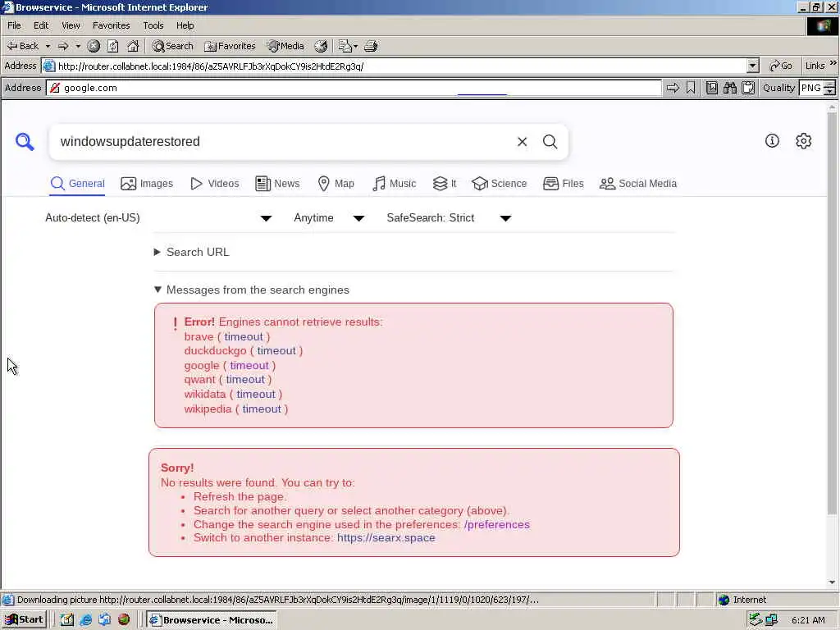Adjust the Quality stepper arrows
This screenshot has height=630, width=840.
pyautogui.click(x=830, y=88)
